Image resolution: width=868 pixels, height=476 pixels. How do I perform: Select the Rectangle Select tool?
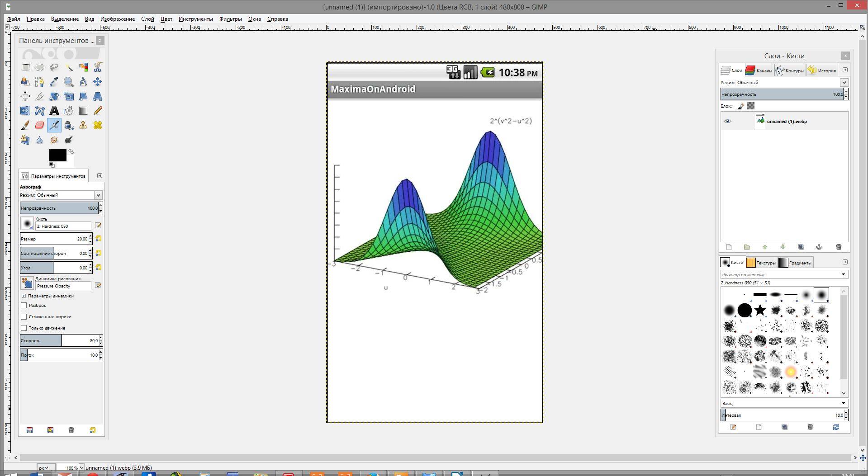[x=25, y=67]
